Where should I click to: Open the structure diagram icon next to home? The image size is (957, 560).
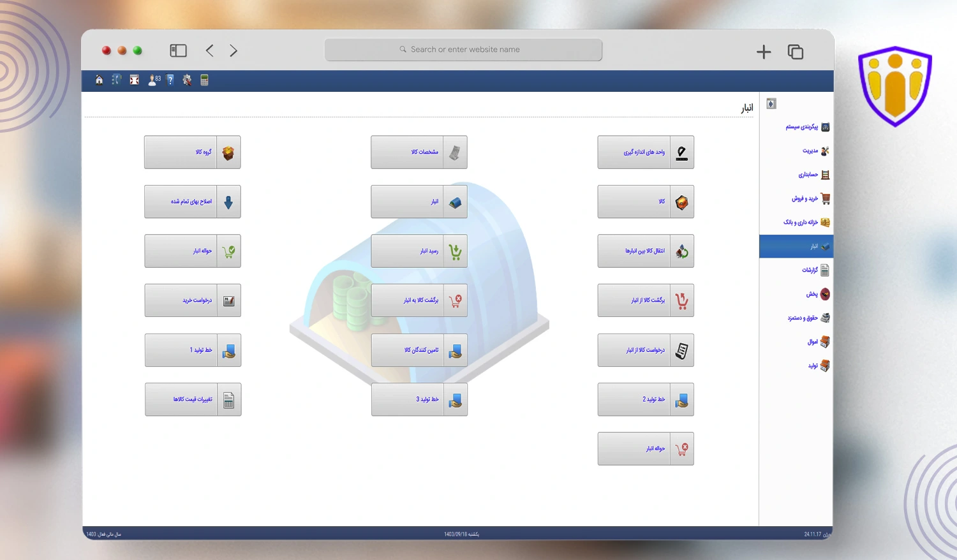(x=116, y=80)
